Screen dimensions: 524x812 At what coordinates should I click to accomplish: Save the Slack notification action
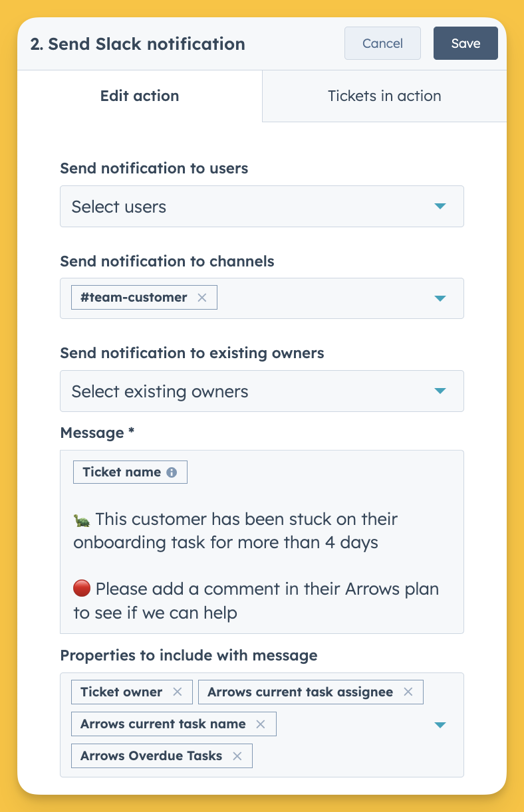pyautogui.click(x=465, y=43)
